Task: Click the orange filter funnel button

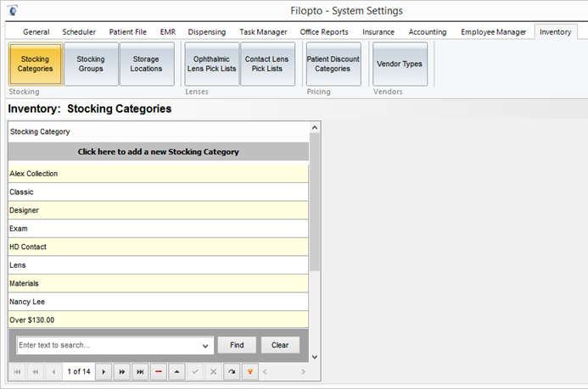Action: tap(250, 372)
